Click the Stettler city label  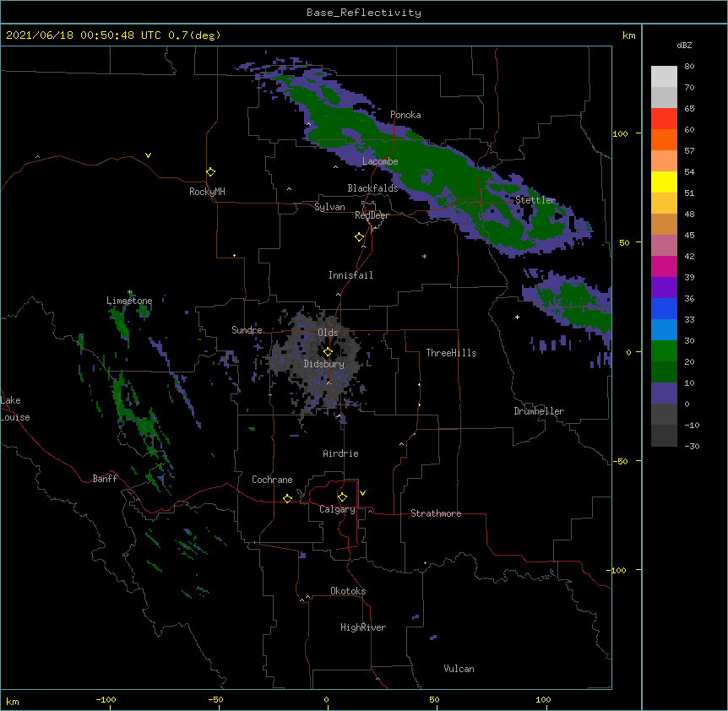point(535,200)
